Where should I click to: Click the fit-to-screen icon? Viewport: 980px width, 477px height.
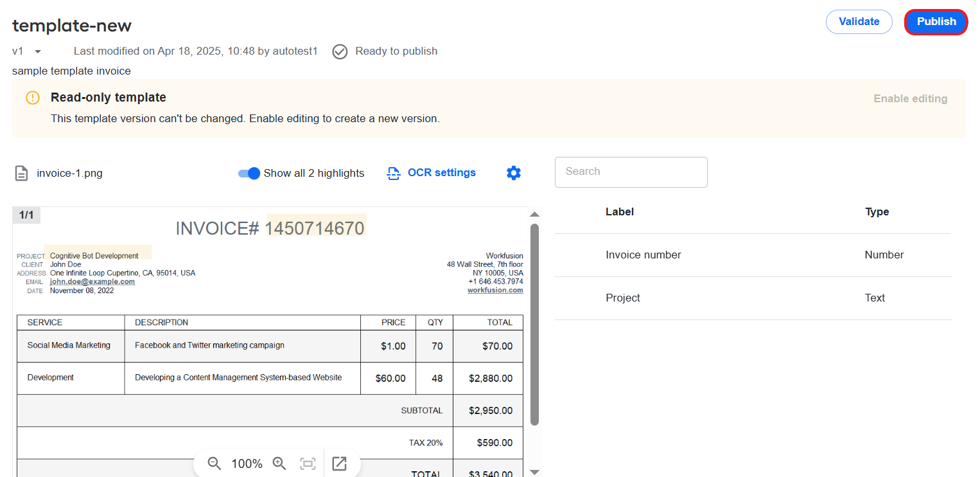coord(308,464)
